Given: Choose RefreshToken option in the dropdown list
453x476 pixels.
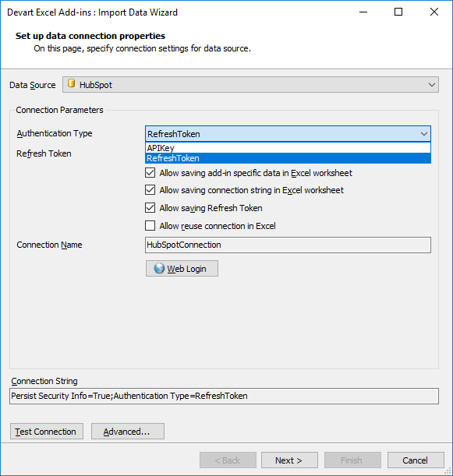Looking at the screenshot, I should click(288, 158).
